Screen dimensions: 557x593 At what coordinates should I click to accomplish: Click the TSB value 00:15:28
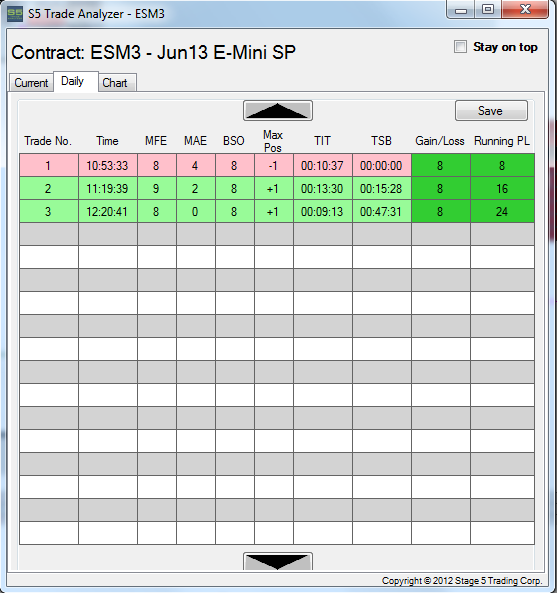point(382,188)
